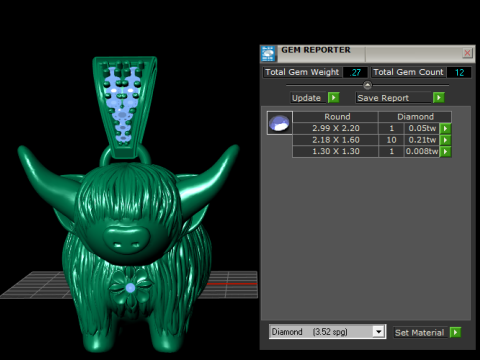480x360 pixels.
Task: Click the Total Gem Count value 12
Action: click(459, 72)
